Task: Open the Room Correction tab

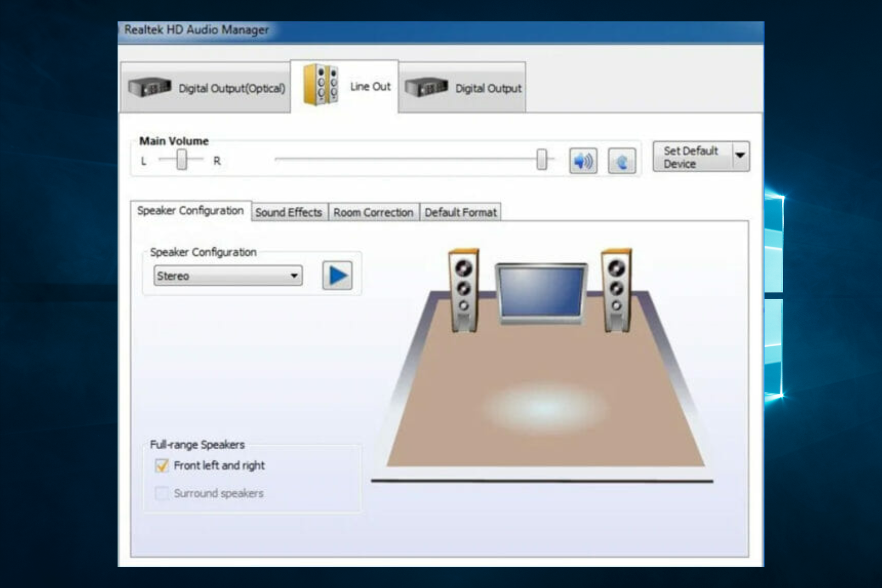Action: 373,212
